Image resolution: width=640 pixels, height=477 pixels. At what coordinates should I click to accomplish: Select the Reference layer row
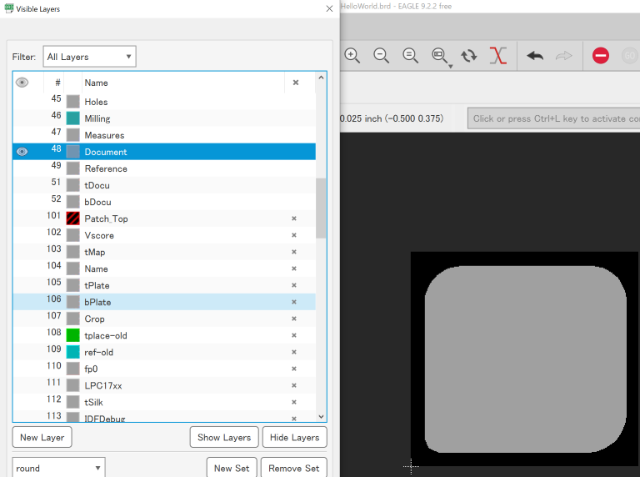164,169
